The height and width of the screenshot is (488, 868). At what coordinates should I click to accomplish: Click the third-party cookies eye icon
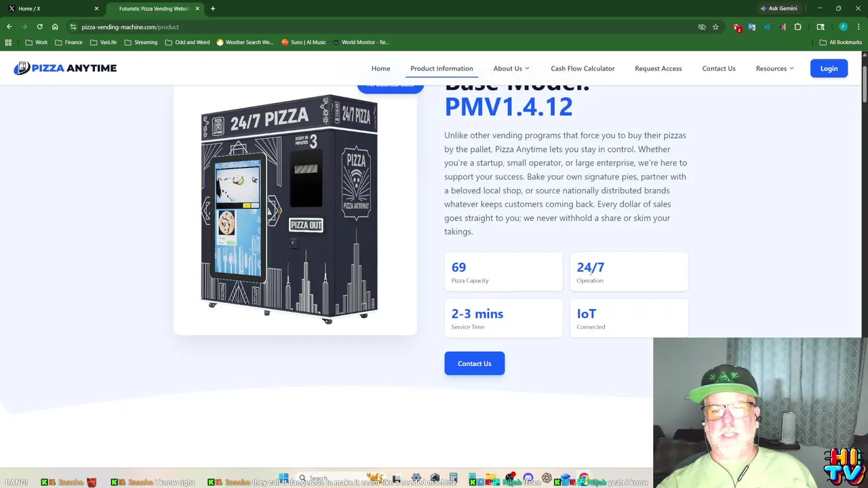point(702,27)
